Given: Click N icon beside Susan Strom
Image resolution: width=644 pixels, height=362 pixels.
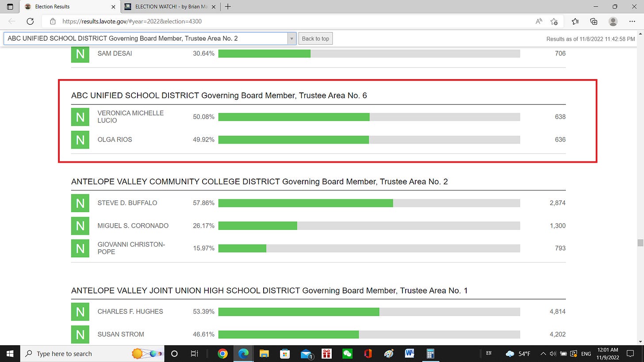Looking at the screenshot, I should click(80, 334).
